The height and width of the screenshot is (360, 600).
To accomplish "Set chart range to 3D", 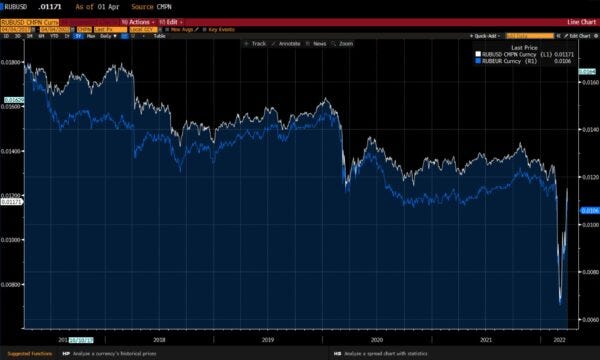I will point(18,36).
